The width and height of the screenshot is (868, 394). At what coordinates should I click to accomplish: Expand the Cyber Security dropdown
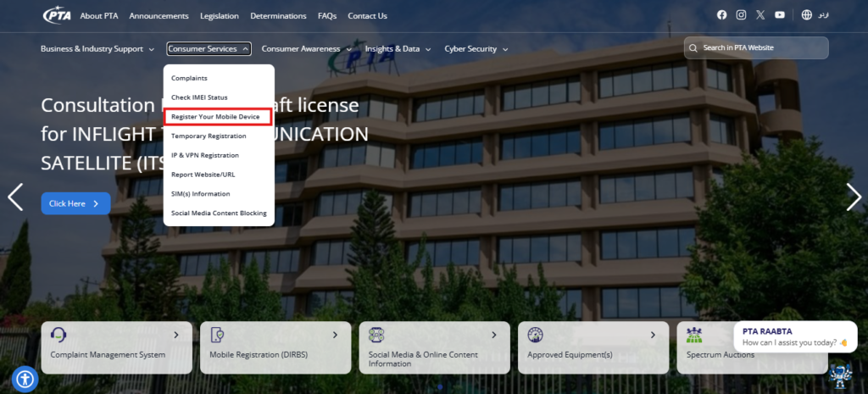(x=476, y=48)
